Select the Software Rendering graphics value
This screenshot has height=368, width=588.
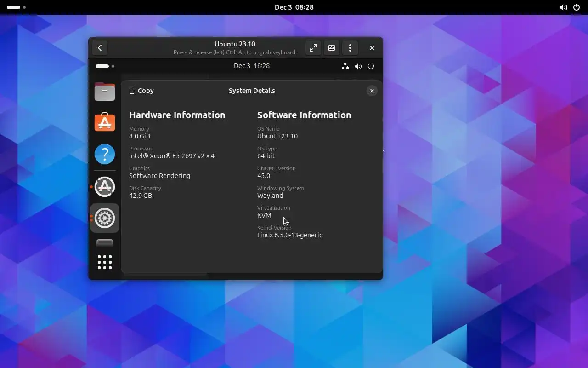159,176
